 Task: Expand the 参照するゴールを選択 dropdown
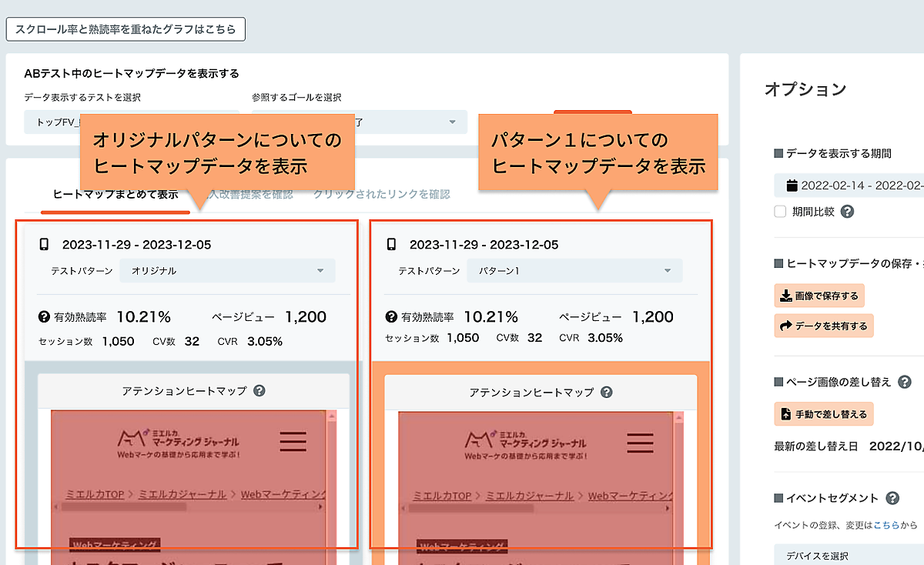452,122
